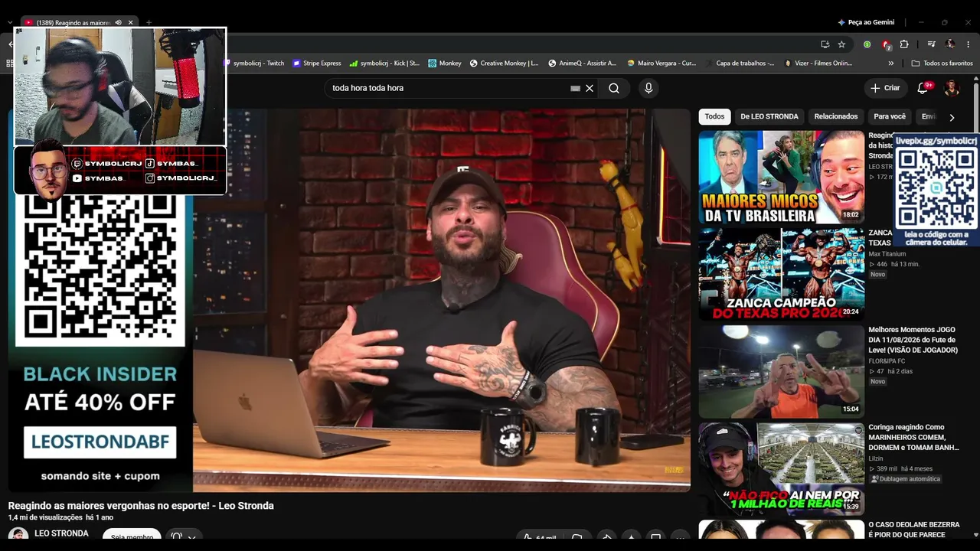Open the Chrome three-dot menu

[x=968, y=44]
